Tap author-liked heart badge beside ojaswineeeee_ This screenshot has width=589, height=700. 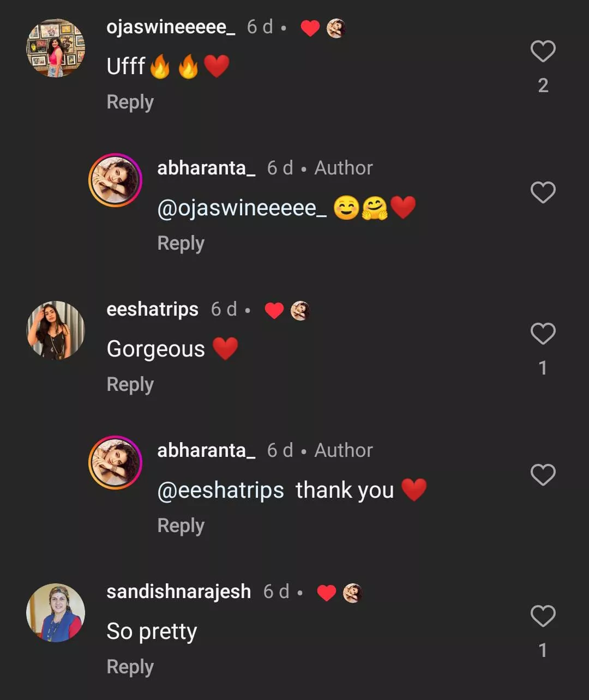coord(310,28)
